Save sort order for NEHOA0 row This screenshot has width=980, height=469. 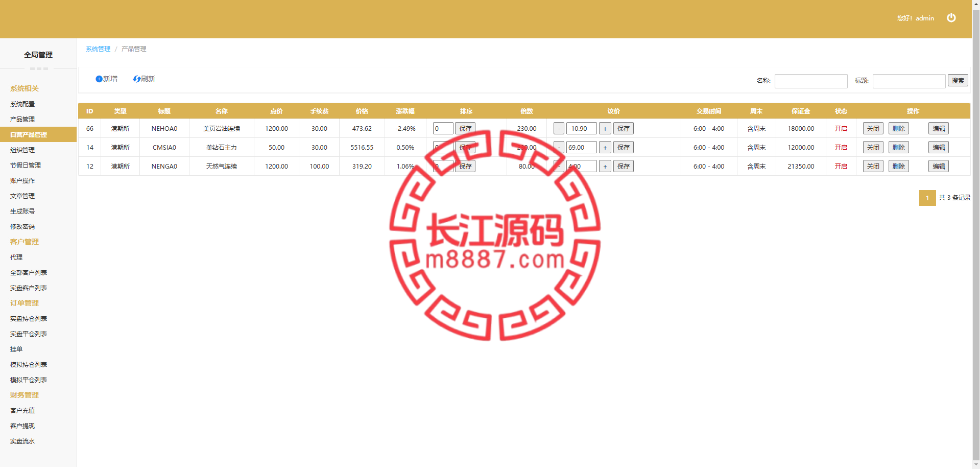tap(465, 128)
